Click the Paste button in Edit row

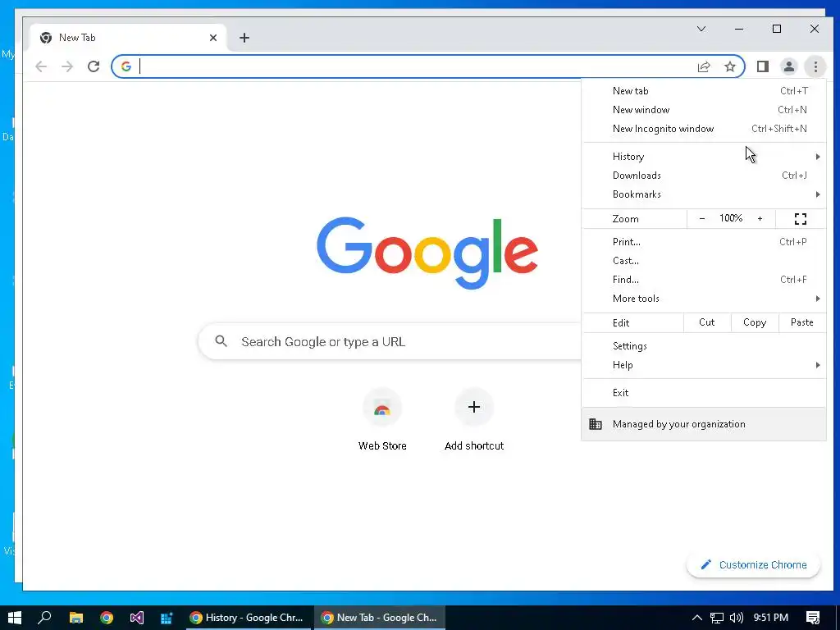[x=802, y=322]
